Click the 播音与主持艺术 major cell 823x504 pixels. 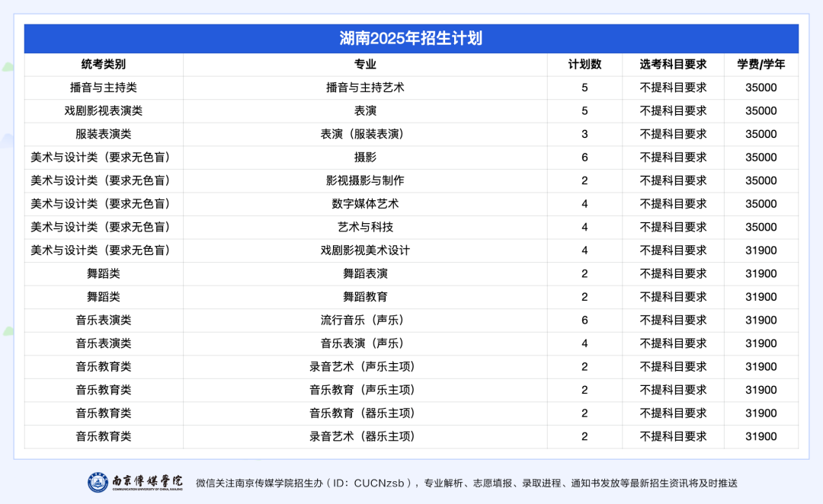point(365,88)
